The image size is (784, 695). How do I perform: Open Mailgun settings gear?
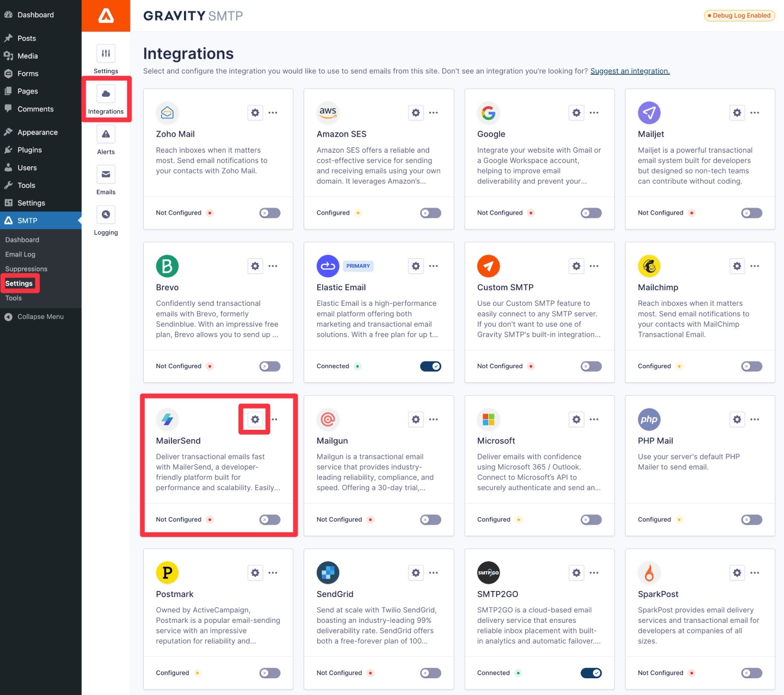(x=416, y=419)
